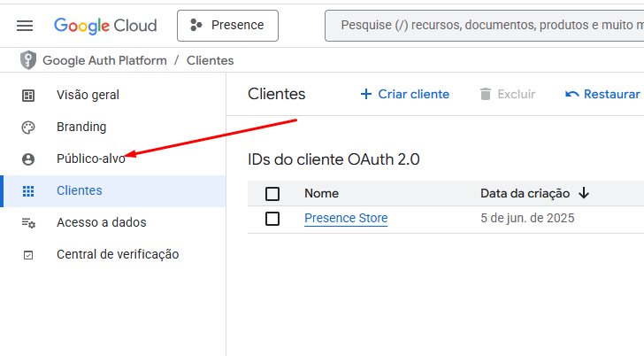Click the Central de verificação checkbox icon
Viewport: 644px width, 356px height.
tap(28, 255)
